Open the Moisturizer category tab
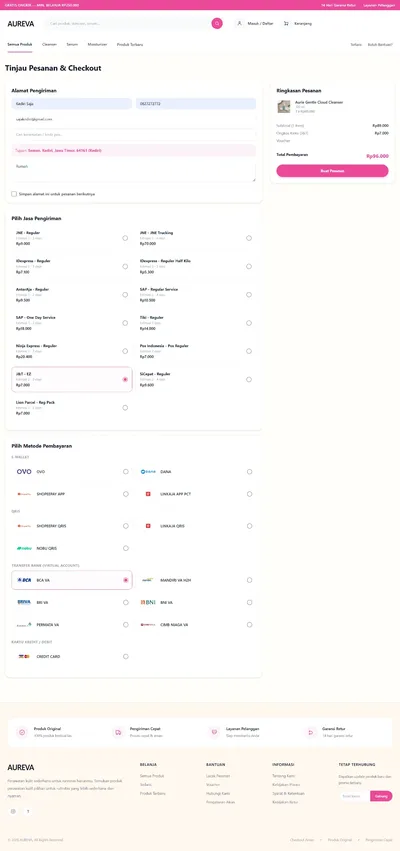Image resolution: width=400 pixels, height=851 pixels. [x=98, y=45]
